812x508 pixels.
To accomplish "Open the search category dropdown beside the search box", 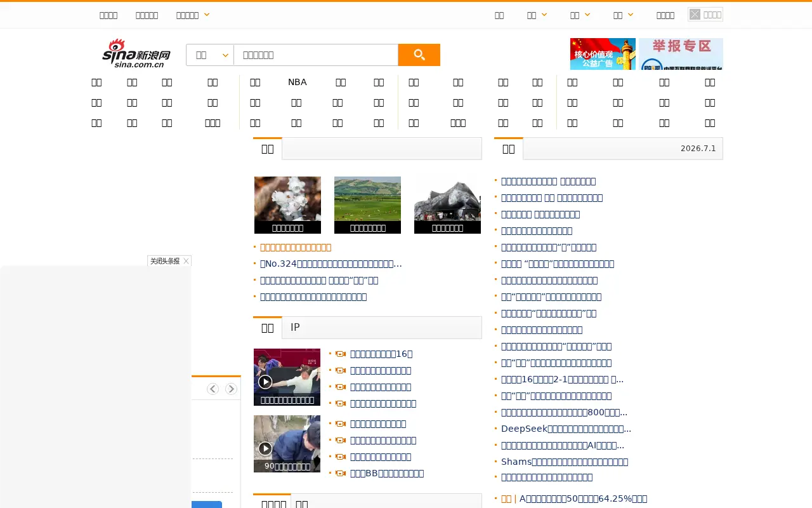I will [x=210, y=55].
